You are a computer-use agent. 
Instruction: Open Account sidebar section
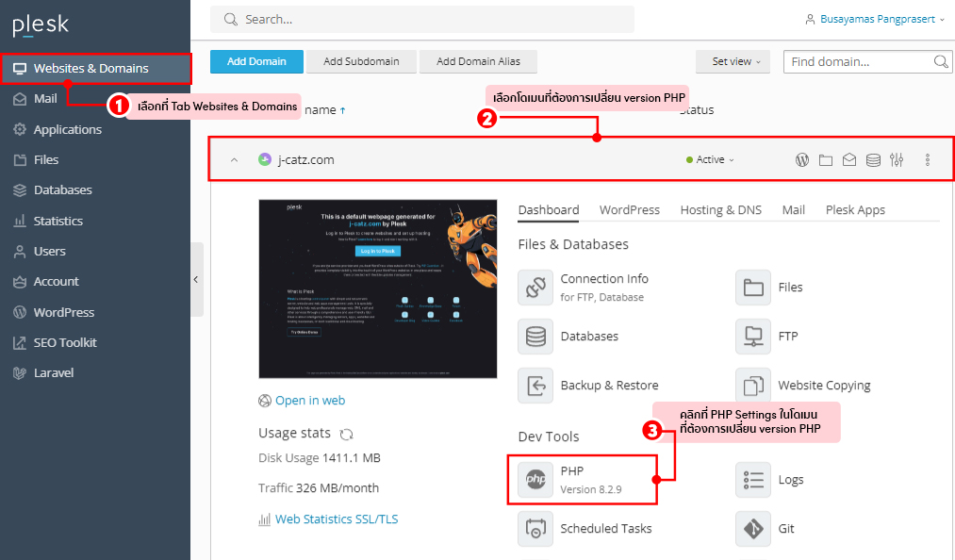coord(46,282)
